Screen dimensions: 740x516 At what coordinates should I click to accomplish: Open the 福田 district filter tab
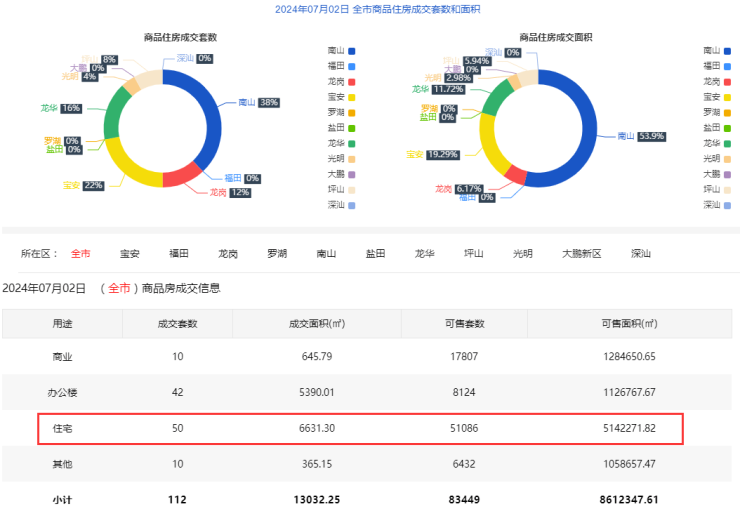pos(179,254)
